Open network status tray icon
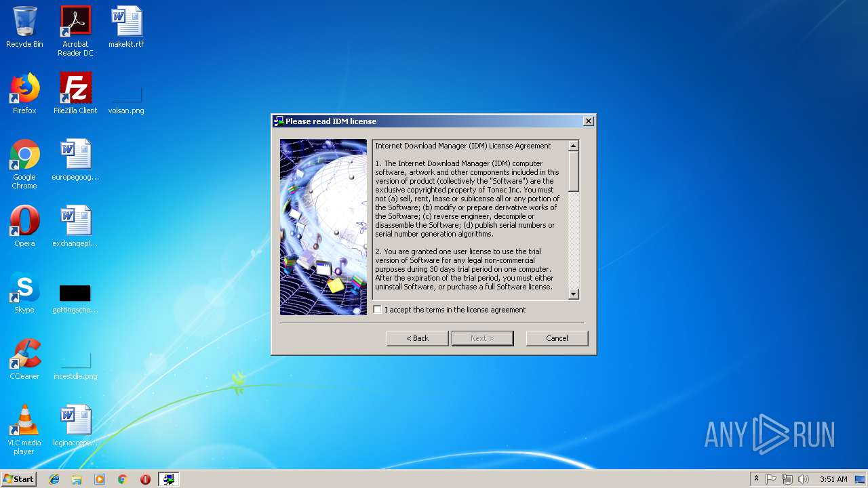The image size is (868, 488). point(787,479)
